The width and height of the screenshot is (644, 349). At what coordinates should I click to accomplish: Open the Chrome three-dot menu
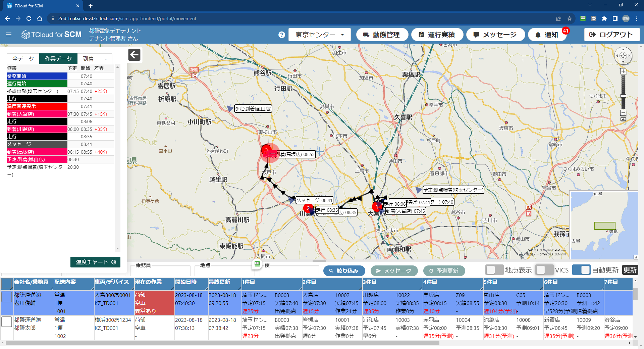(x=637, y=18)
